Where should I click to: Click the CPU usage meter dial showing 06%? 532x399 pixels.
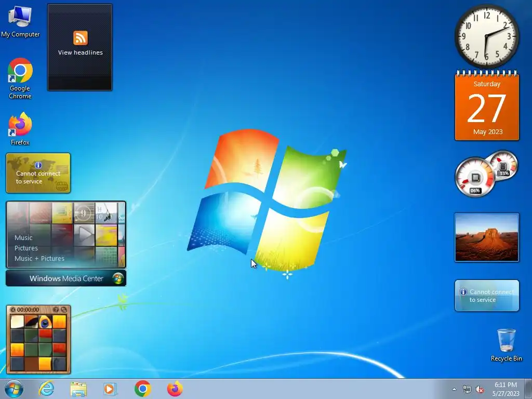475,177
